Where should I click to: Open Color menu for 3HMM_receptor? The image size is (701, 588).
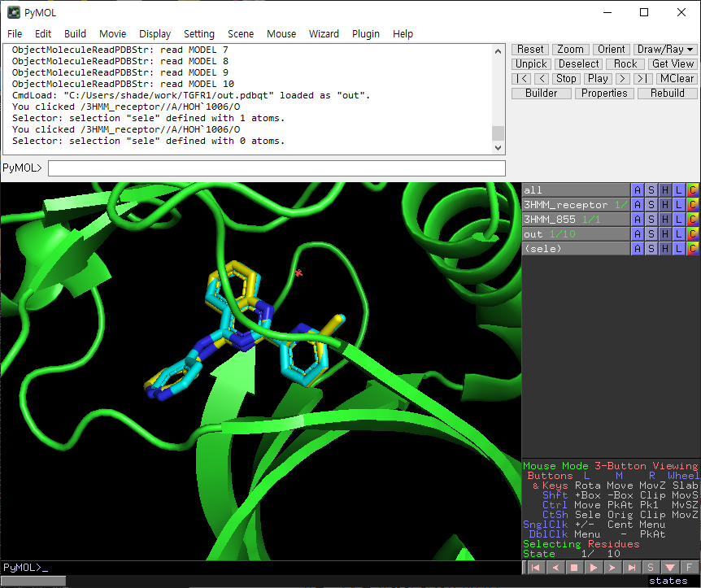point(693,205)
